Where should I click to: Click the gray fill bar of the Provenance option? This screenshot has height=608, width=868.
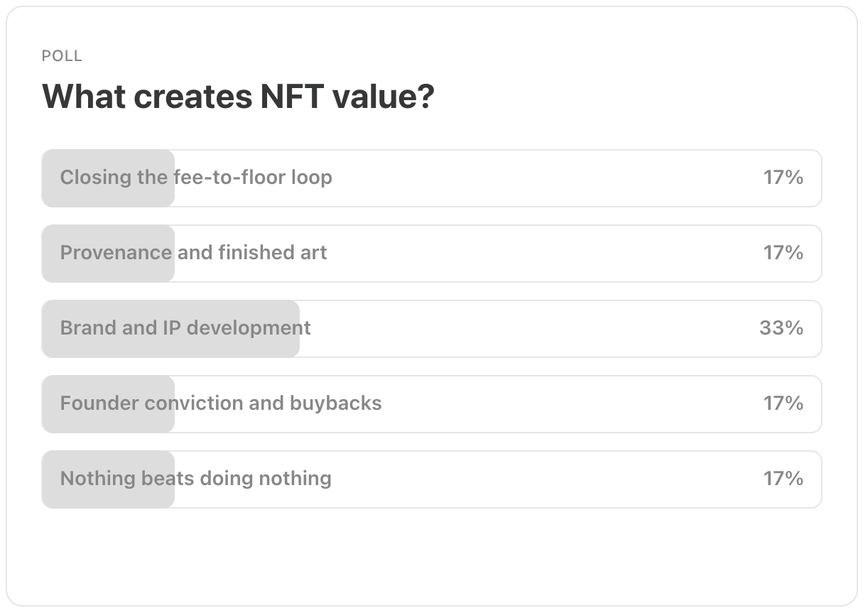click(x=109, y=254)
